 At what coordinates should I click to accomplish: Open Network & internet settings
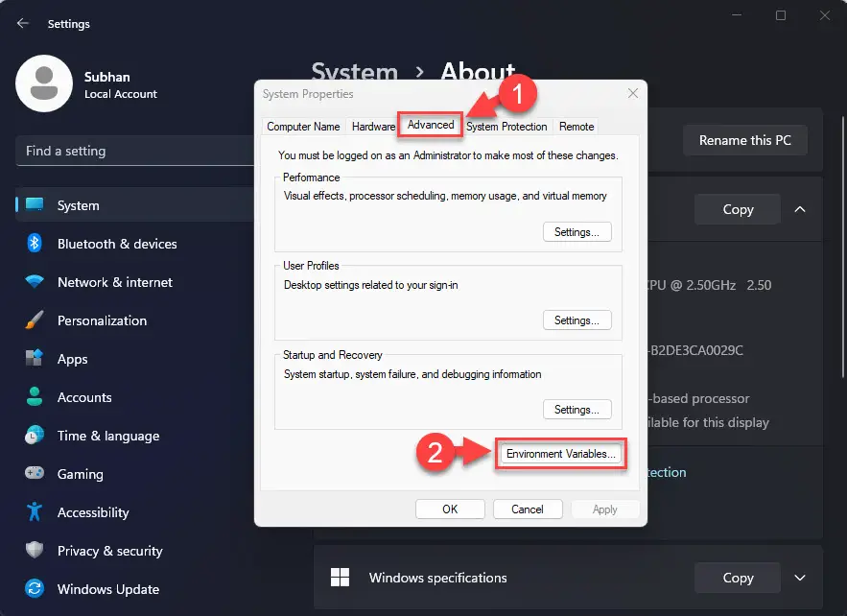click(x=113, y=282)
